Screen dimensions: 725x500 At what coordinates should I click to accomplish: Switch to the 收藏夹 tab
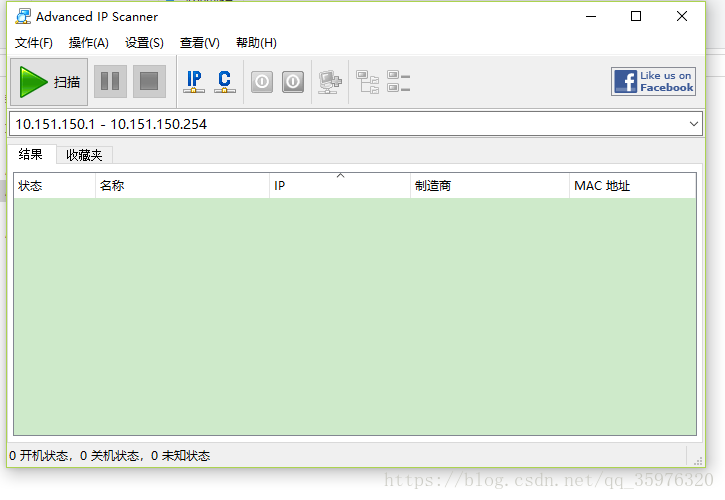pos(84,155)
